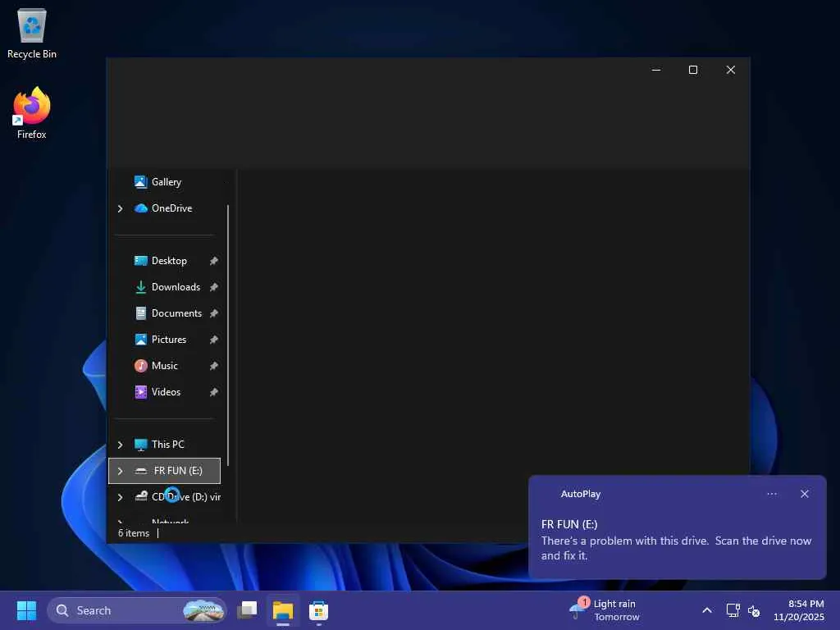The height and width of the screenshot is (630, 840).
Task: Select the Documents label in sidebar
Action: (177, 313)
